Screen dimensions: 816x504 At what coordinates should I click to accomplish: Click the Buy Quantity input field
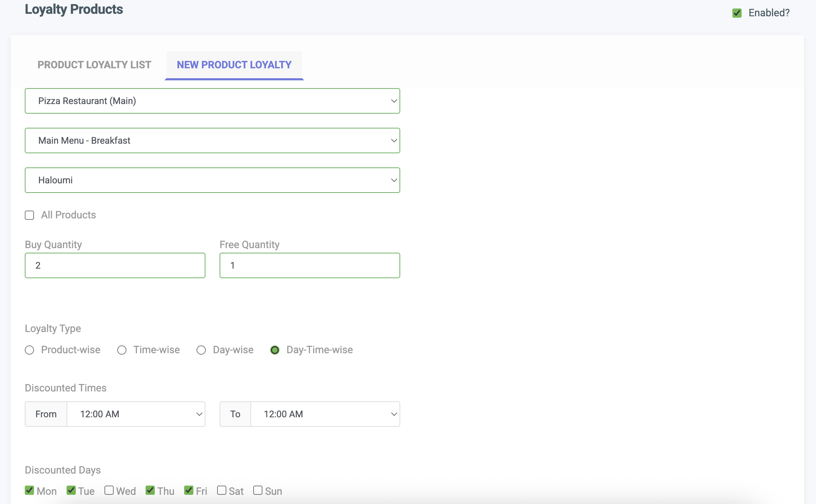pos(115,265)
